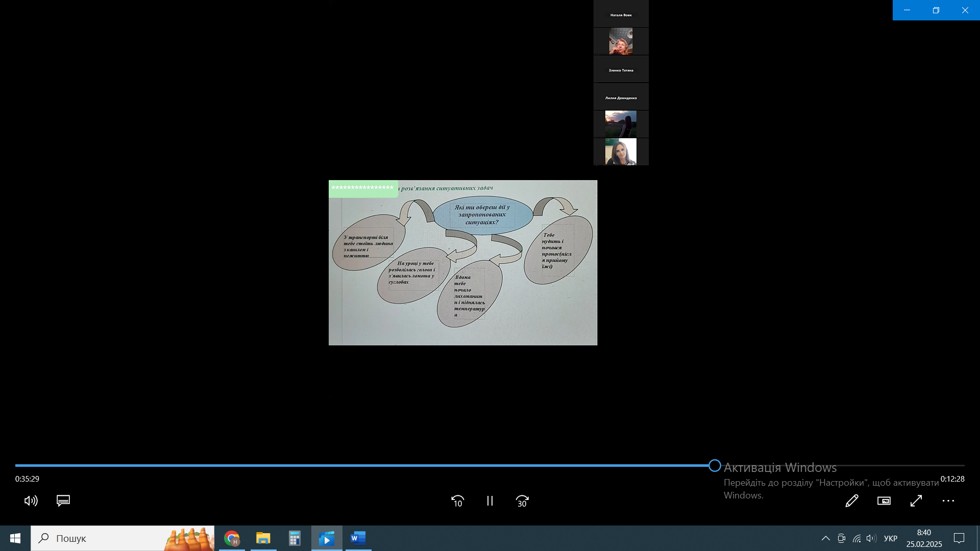The image size is (980, 551).
Task: Click the seek bar position handle
Action: [715, 465]
